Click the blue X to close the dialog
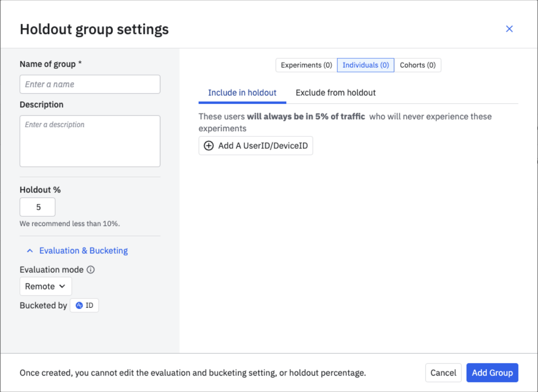 pyautogui.click(x=509, y=29)
